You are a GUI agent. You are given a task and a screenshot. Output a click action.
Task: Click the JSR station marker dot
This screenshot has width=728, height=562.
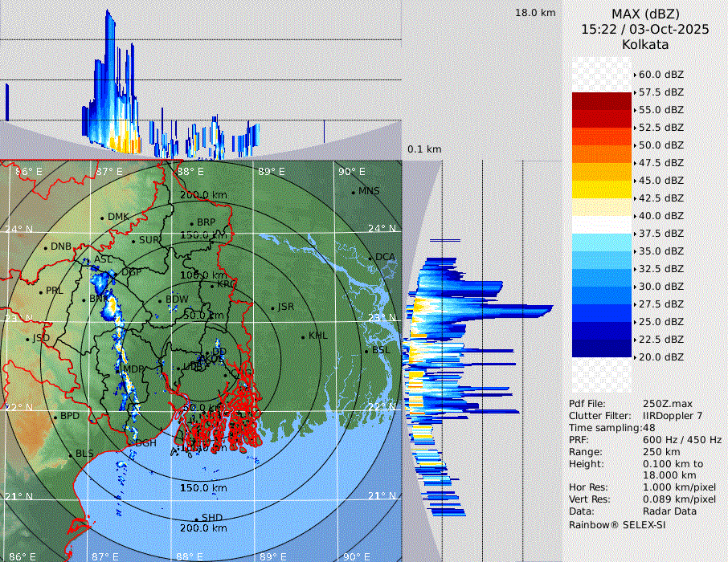pos(272,308)
